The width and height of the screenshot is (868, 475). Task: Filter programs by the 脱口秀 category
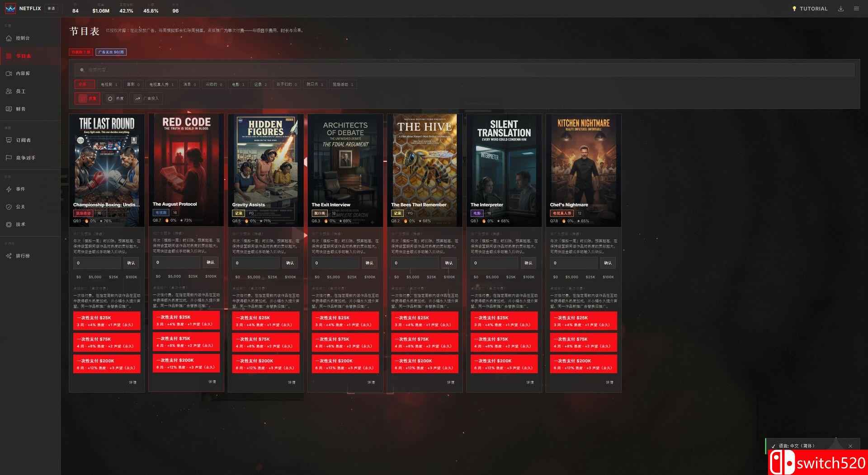pyautogui.click(x=315, y=85)
